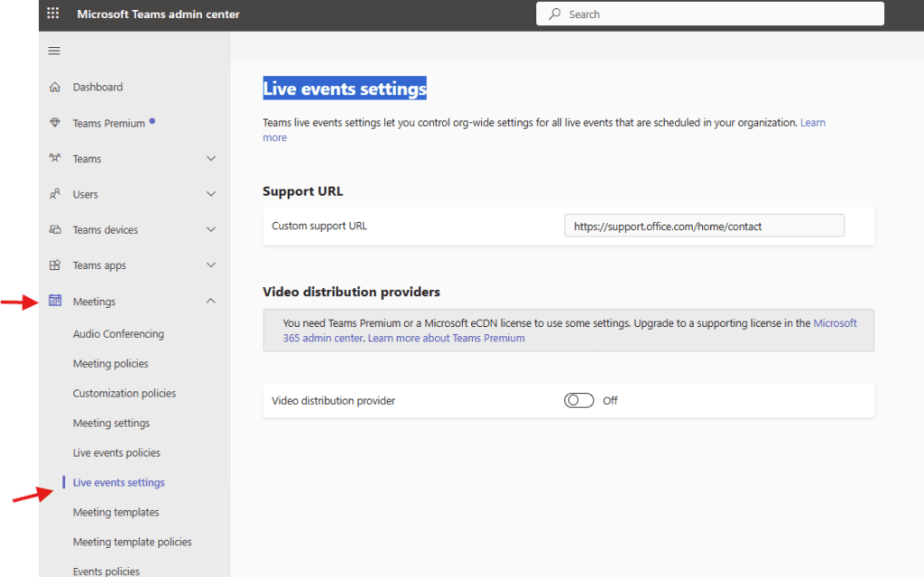Screen dimensions: 924x577
Task: Open Meeting policies in sidebar
Action: point(110,364)
